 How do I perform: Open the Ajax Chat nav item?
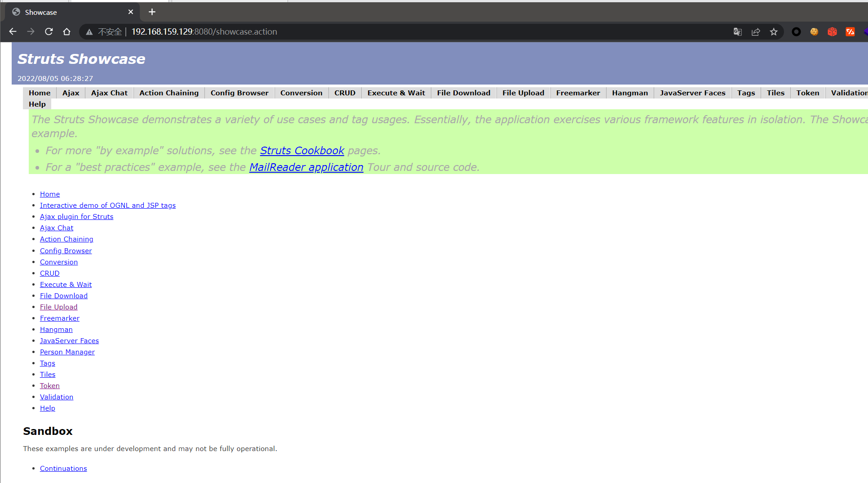point(109,93)
